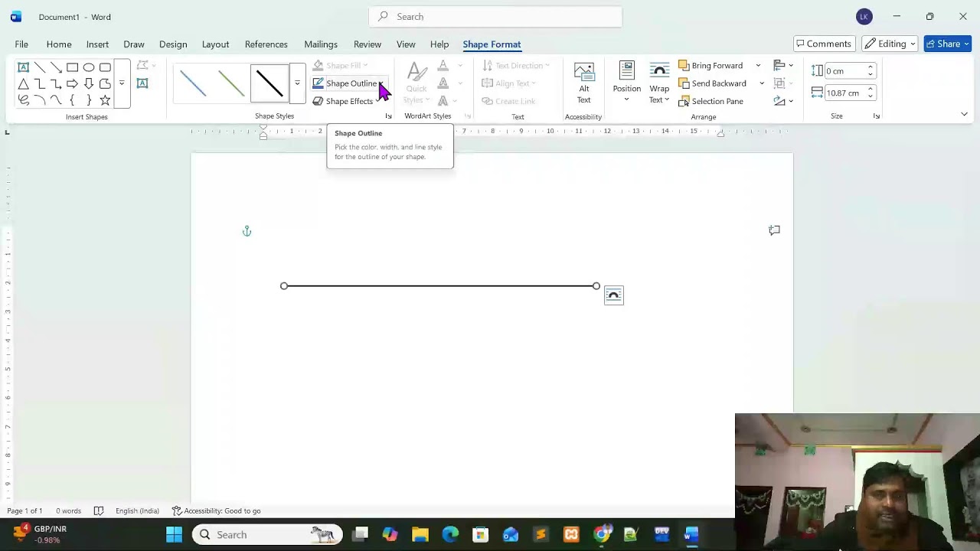Screen dimensions: 980x551
Task: Click the LK account avatar
Action: click(864, 17)
